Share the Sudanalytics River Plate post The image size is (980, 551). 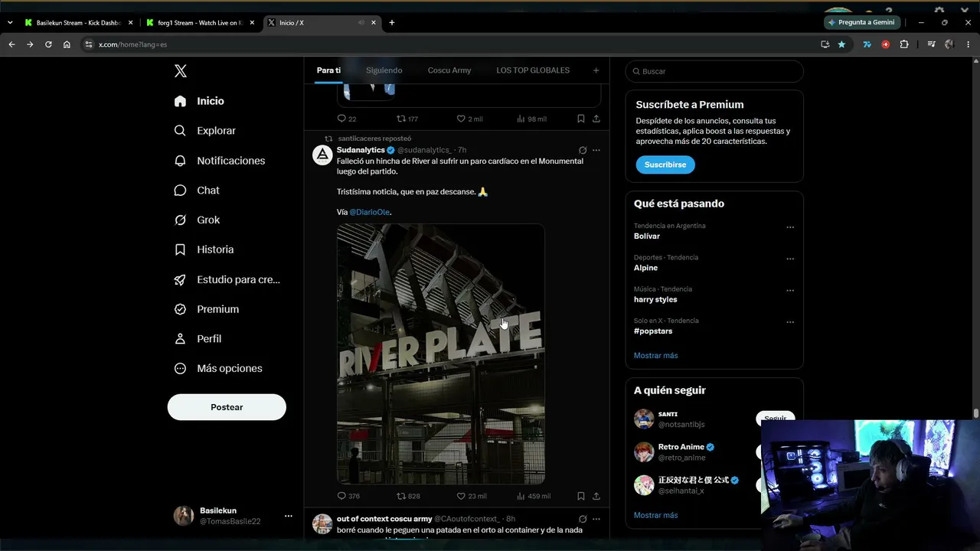[x=596, y=496]
